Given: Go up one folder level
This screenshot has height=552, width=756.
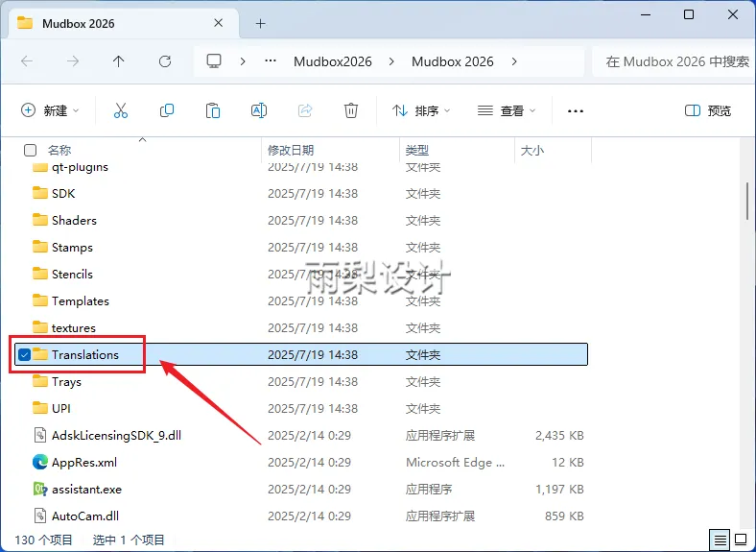Looking at the screenshot, I should point(119,61).
